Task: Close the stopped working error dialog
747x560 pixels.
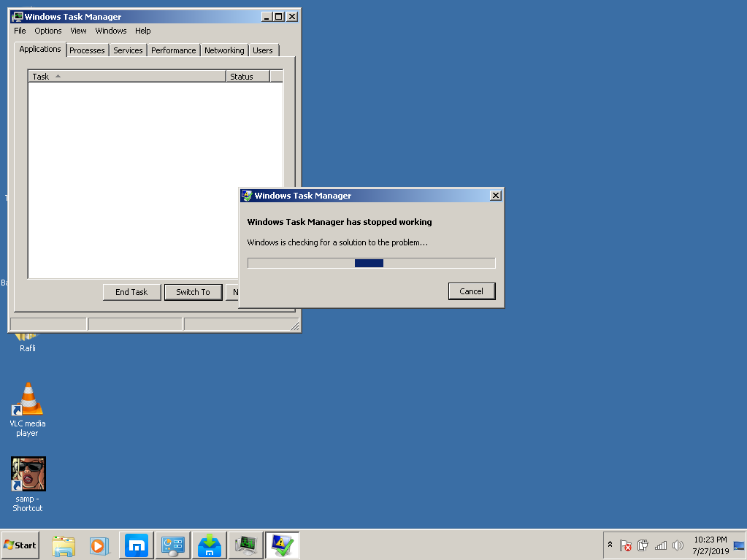Action: click(496, 196)
